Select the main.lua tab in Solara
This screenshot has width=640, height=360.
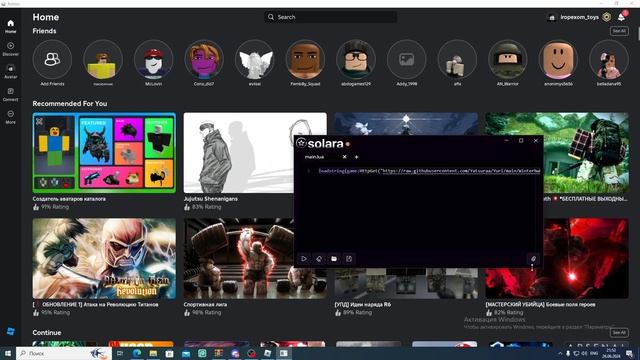[x=314, y=157]
